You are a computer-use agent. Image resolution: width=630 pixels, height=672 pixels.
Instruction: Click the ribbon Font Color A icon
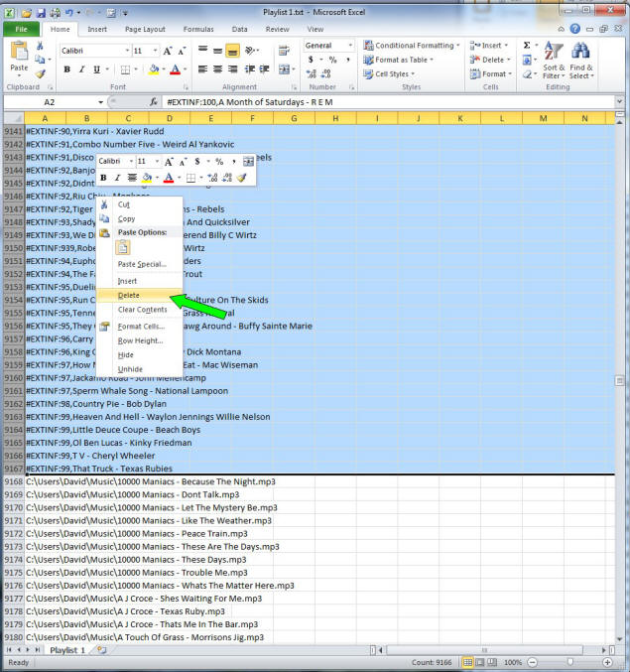175,69
